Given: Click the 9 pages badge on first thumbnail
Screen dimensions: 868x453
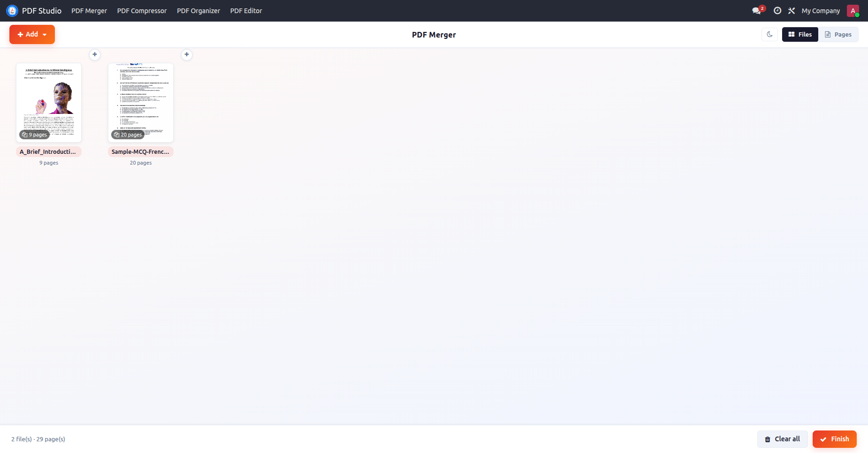Looking at the screenshot, I should click(x=35, y=135).
